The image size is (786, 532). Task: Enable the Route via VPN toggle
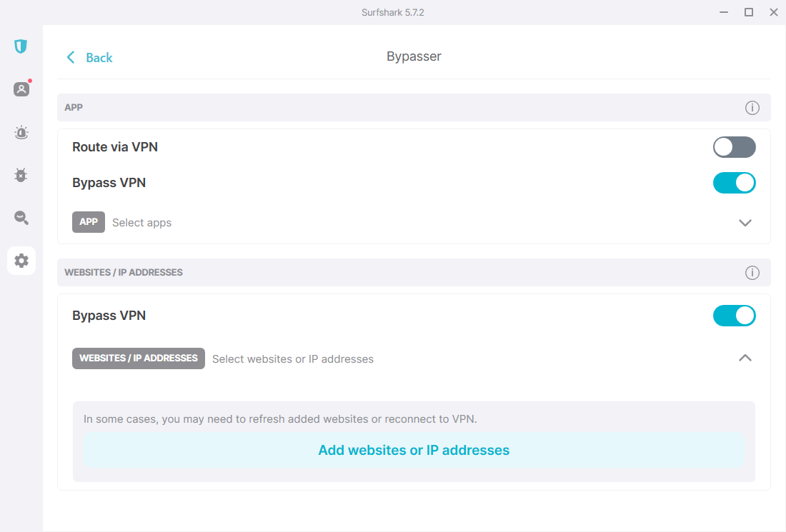(x=735, y=147)
